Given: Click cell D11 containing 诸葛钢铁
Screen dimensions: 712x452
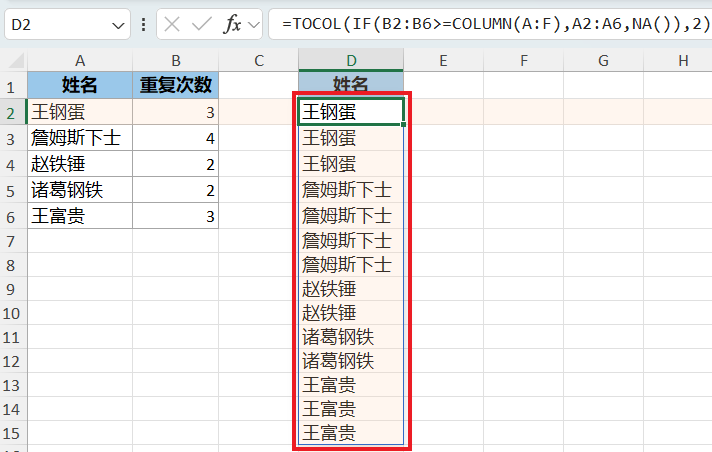Looking at the screenshot, I should pyautogui.click(x=351, y=337).
